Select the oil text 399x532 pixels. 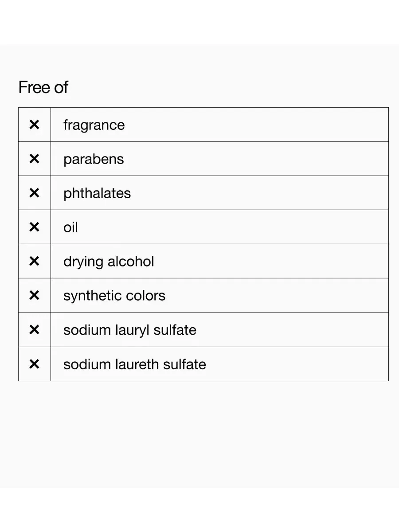(x=70, y=227)
